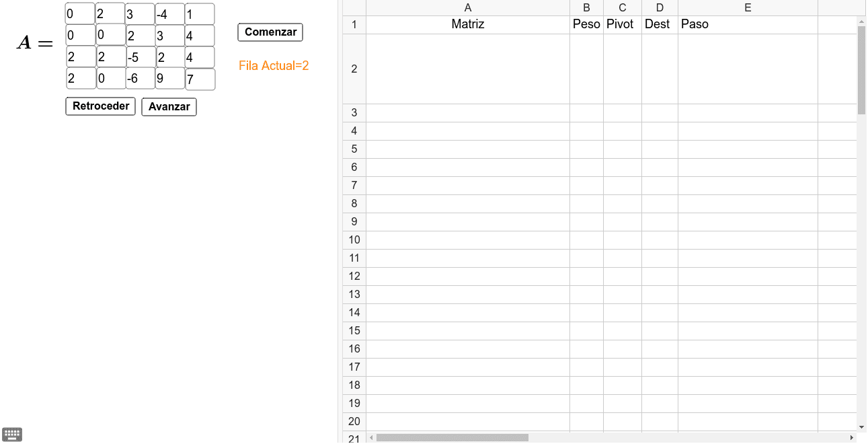
Task: Click the Retroceder button
Action: [x=101, y=106]
